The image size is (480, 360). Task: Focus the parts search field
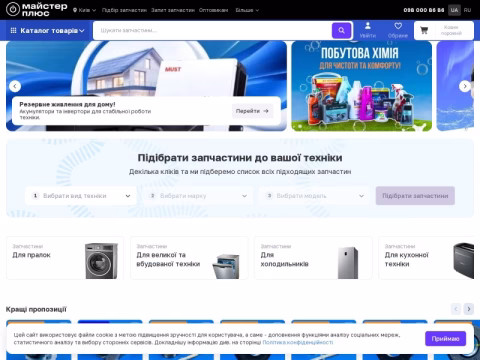[x=212, y=30]
